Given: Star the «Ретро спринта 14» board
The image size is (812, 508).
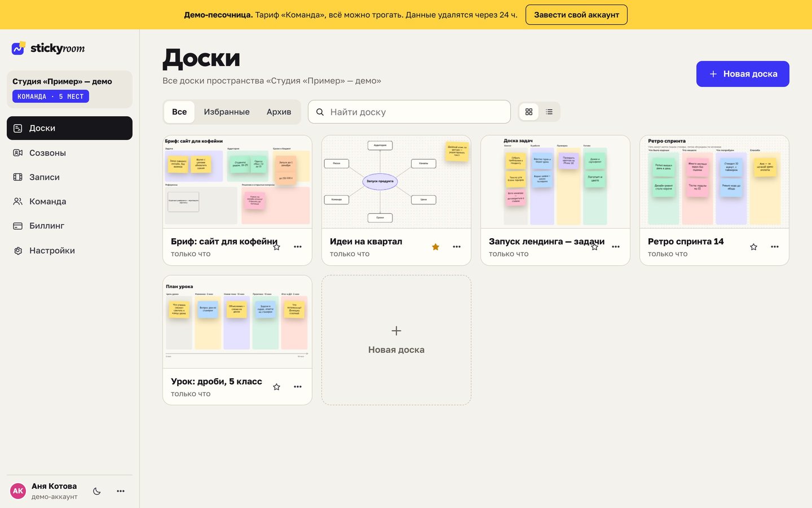Looking at the screenshot, I should (753, 247).
